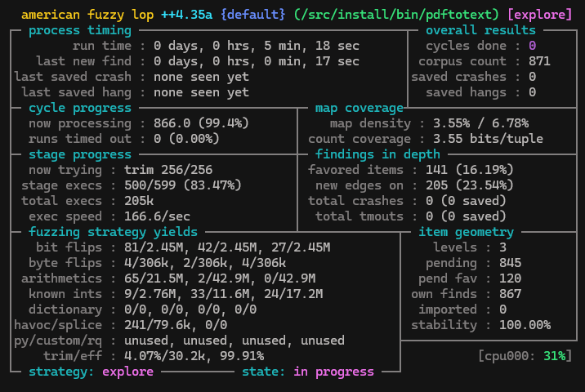Select the 'overall results' section heading
This screenshot has width=585, height=392.
tap(480, 30)
